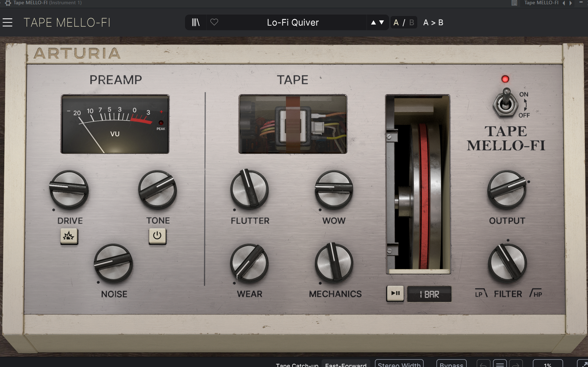Click the Mechanics knob
Image resolution: width=588 pixels, height=367 pixels.
click(x=334, y=263)
